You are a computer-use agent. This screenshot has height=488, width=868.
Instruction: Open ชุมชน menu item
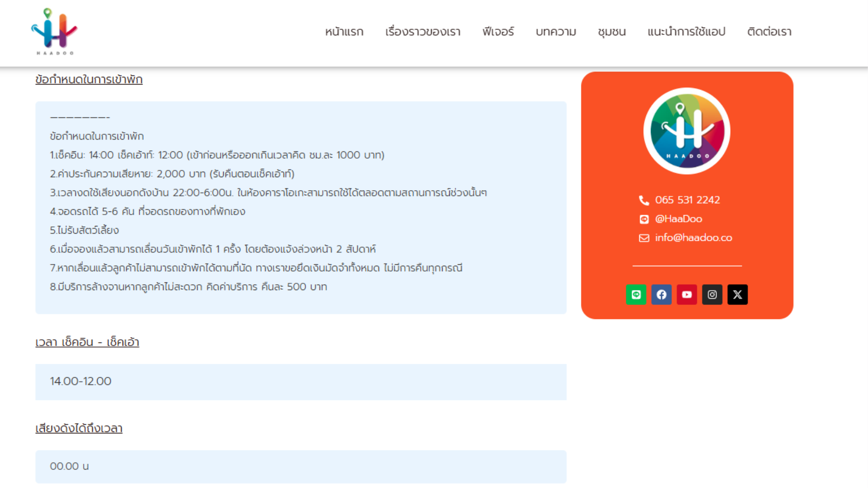612,32
